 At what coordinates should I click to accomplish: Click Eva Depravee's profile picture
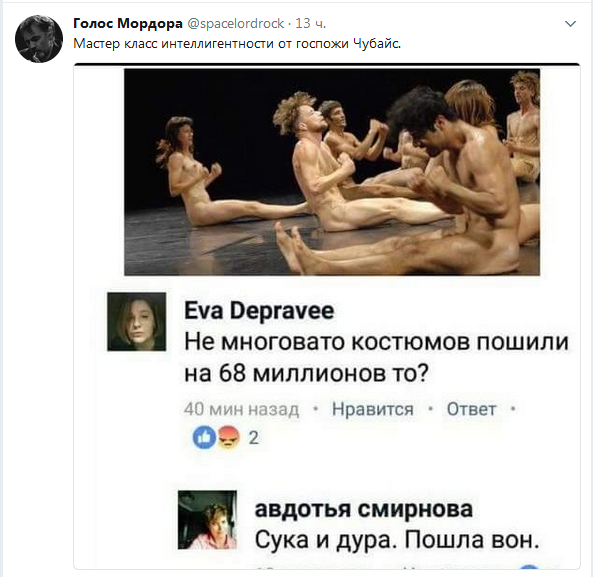(137, 322)
